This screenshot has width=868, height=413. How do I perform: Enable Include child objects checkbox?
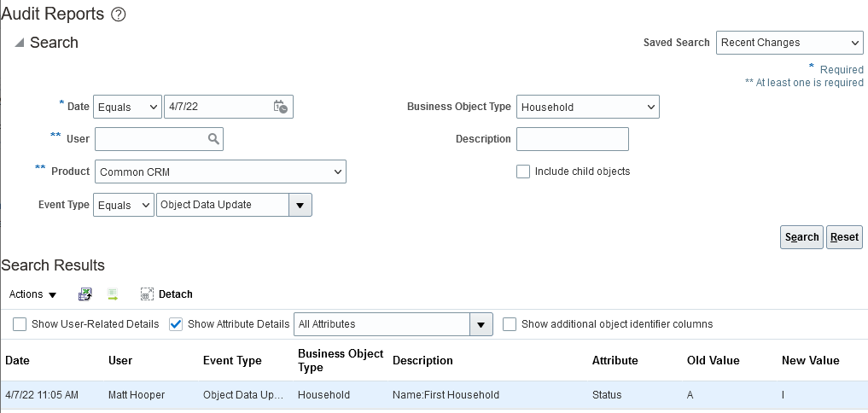[523, 172]
